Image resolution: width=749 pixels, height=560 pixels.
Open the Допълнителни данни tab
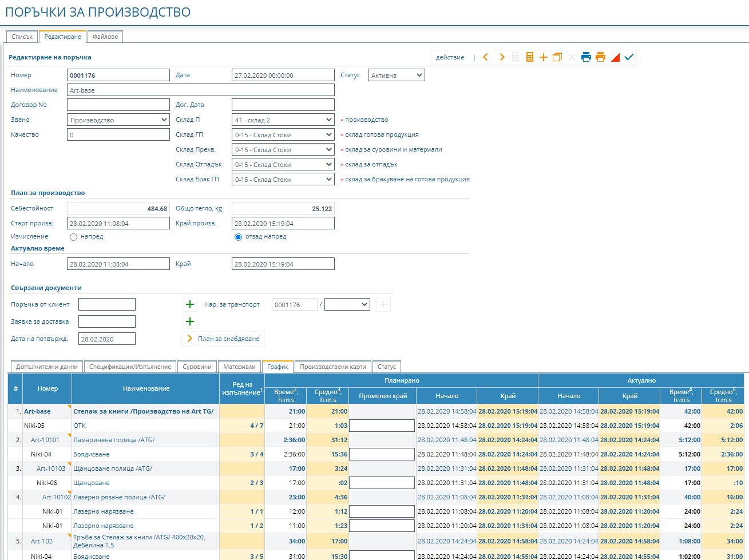point(47,367)
